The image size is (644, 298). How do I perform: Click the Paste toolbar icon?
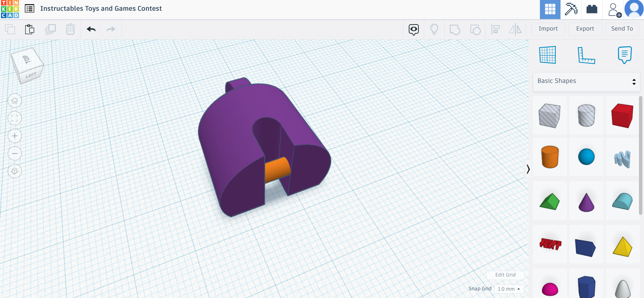30,29
